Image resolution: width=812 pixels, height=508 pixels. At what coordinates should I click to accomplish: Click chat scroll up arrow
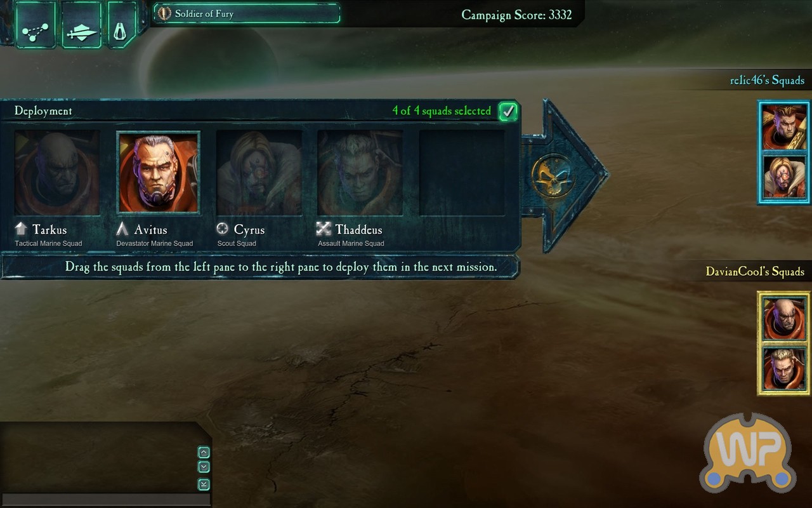click(x=204, y=453)
